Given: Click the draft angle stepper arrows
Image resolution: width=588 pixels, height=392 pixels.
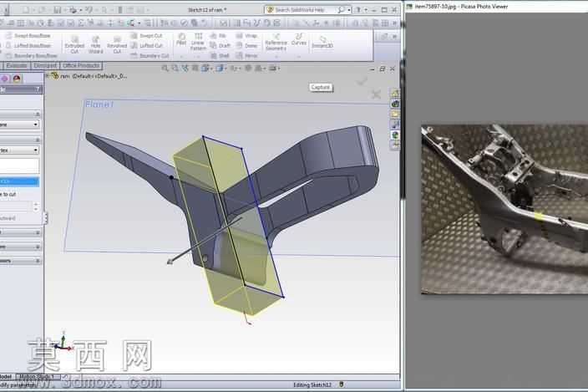Looking at the screenshot, I should [36, 206].
